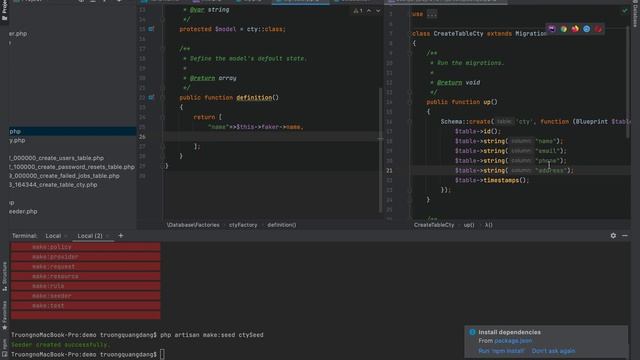Viewport: 640px width, 360px height.
Task: Click make:seeder entry in terminal output
Action: coord(51,296)
